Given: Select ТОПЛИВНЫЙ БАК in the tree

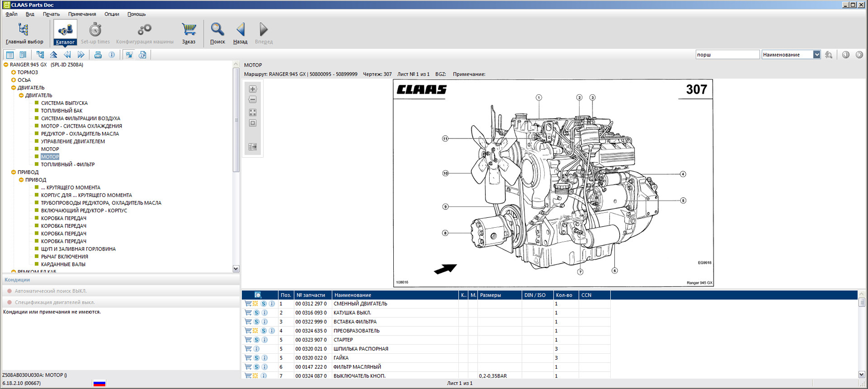Looking at the screenshot, I should coord(62,111).
